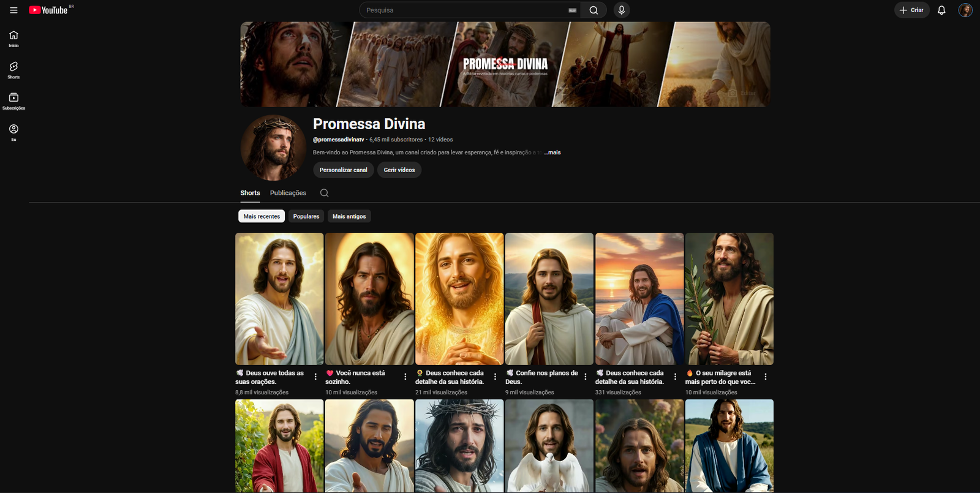
Task: Select the Mais recentes filter
Action: 262,216
